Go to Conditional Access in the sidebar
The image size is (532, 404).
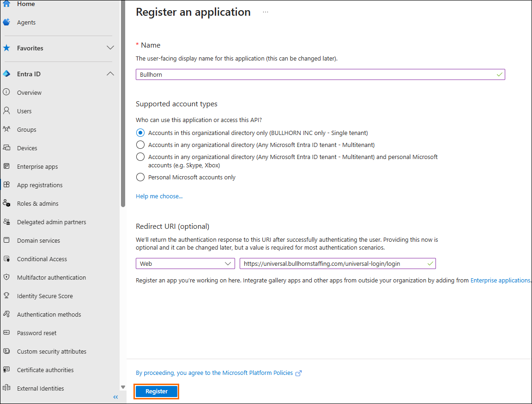point(42,259)
